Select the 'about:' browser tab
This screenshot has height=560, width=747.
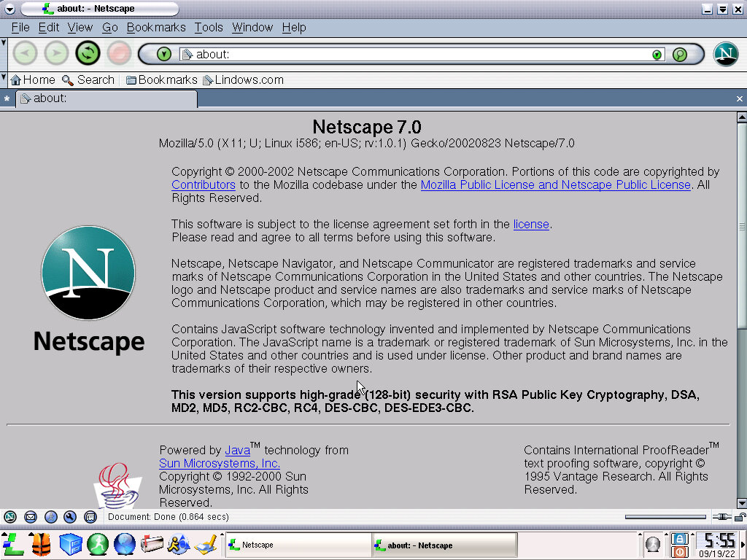[106, 98]
